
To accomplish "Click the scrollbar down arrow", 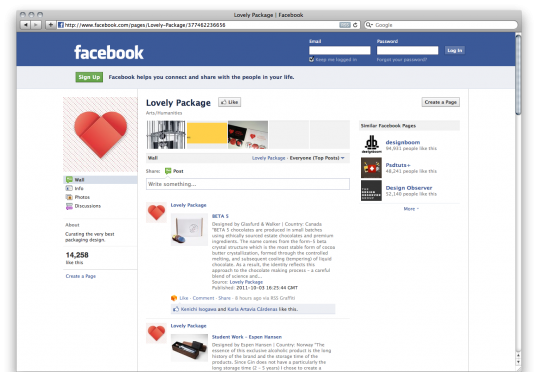I will pos(518,362).
